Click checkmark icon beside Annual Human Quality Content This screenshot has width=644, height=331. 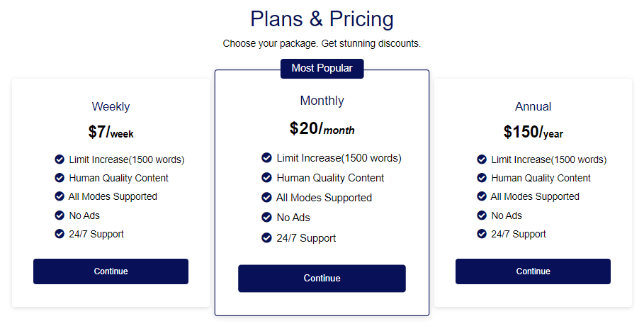tap(482, 178)
